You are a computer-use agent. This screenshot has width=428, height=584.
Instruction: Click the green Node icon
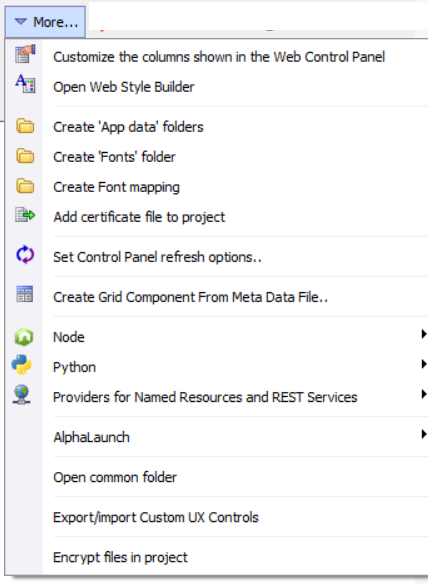coord(24,337)
